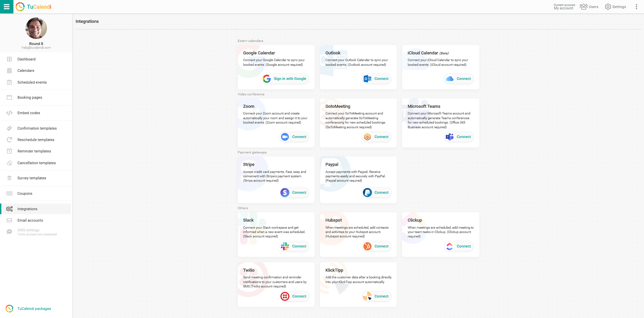The height and width of the screenshot is (318, 644).
Task: Open Reschedule templates menu item
Action: [x=36, y=140]
